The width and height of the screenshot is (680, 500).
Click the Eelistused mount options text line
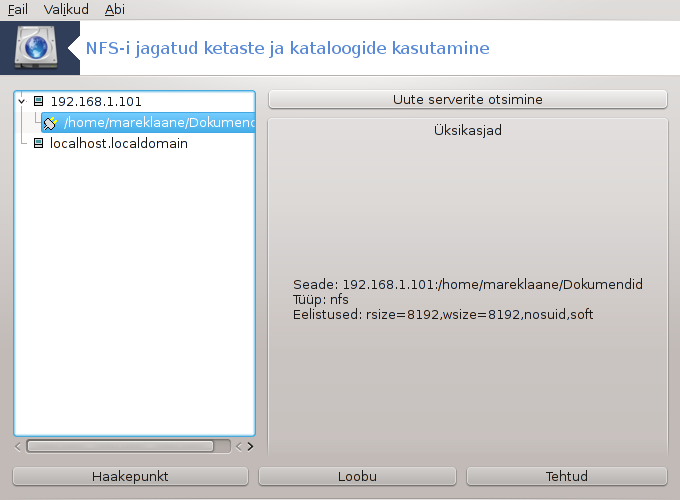[x=443, y=314]
